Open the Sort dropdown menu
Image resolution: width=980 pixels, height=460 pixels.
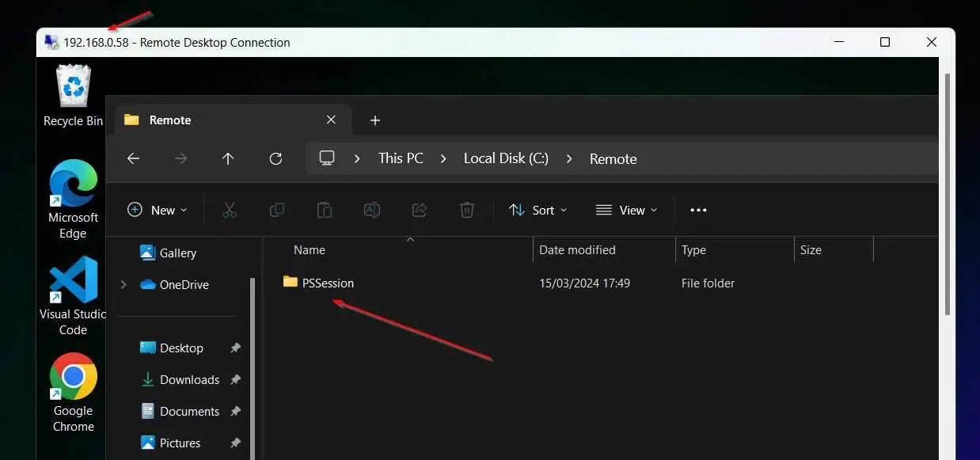pos(538,210)
